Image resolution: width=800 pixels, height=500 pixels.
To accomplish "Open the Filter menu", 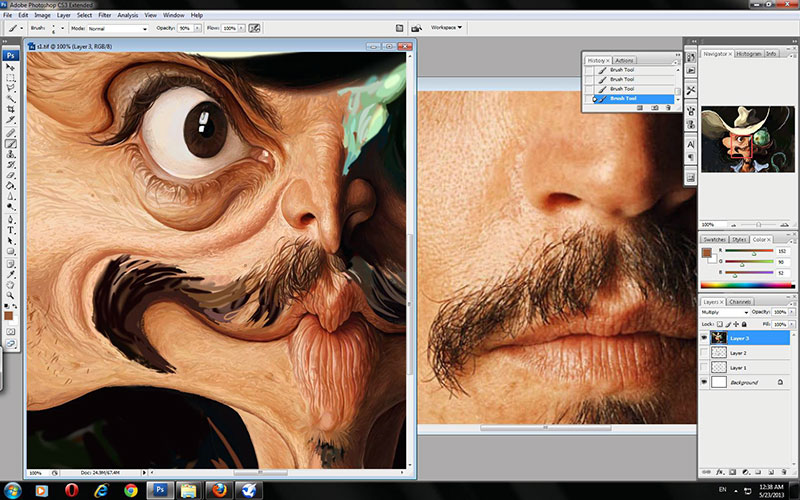I will (x=105, y=15).
